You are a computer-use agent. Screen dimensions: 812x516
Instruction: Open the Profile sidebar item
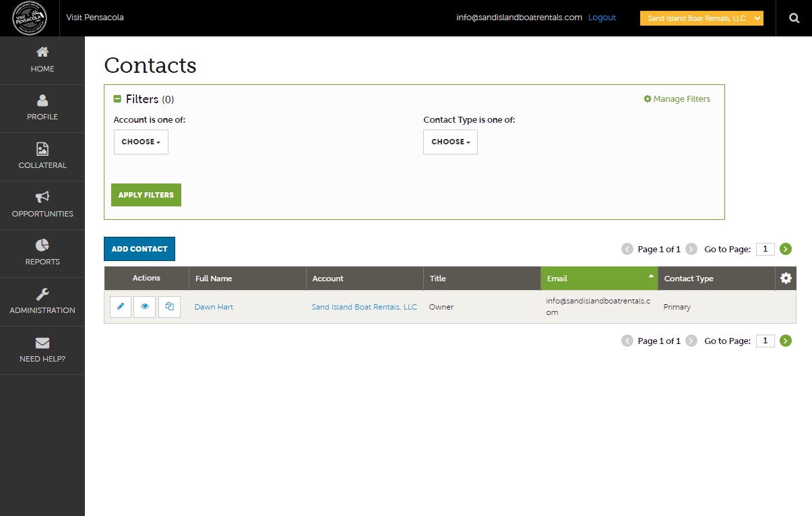42,109
